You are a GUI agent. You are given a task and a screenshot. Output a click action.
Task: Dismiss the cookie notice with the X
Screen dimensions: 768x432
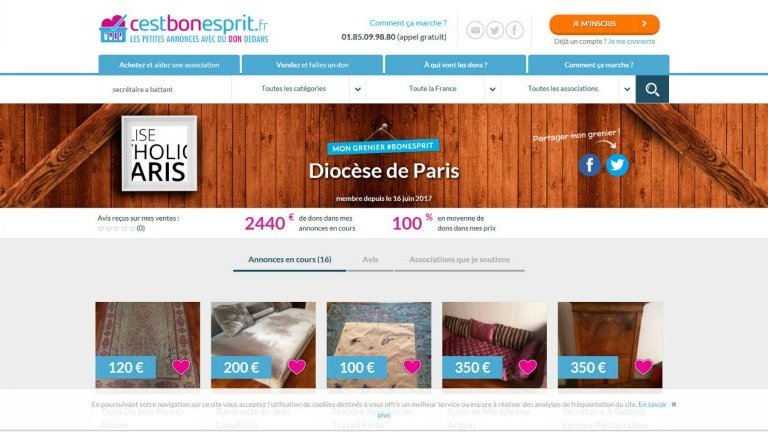[674, 404]
